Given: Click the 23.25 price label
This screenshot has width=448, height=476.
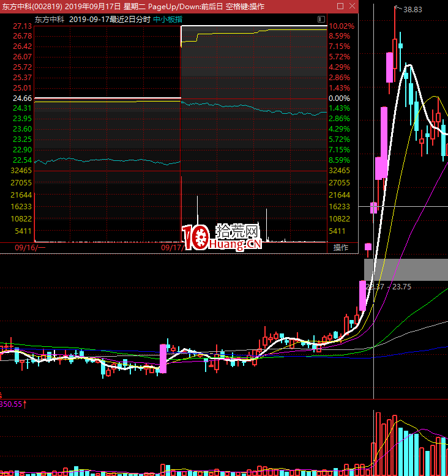Looking at the screenshot, I should (x=22, y=139).
